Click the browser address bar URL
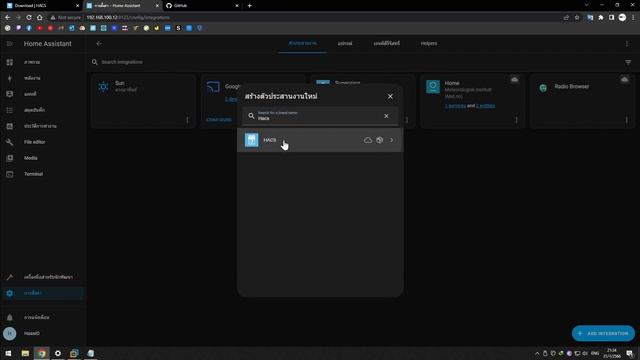 pos(128,18)
